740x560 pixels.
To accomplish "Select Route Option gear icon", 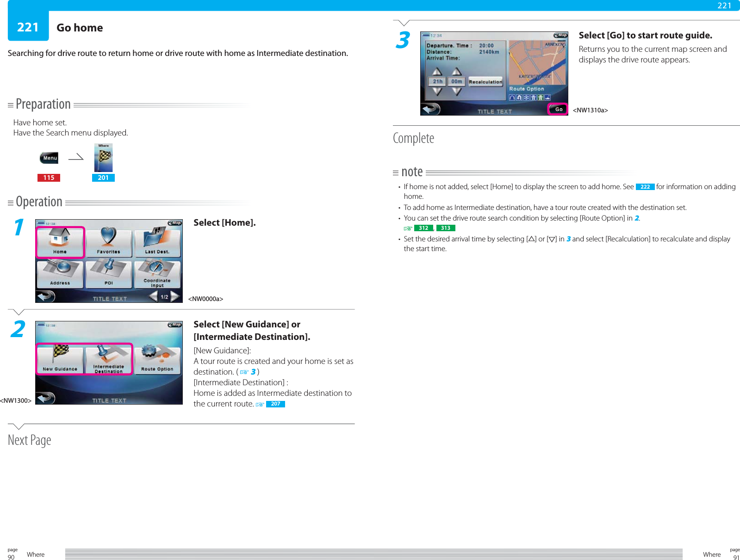I will pyautogui.click(x=157, y=359).
